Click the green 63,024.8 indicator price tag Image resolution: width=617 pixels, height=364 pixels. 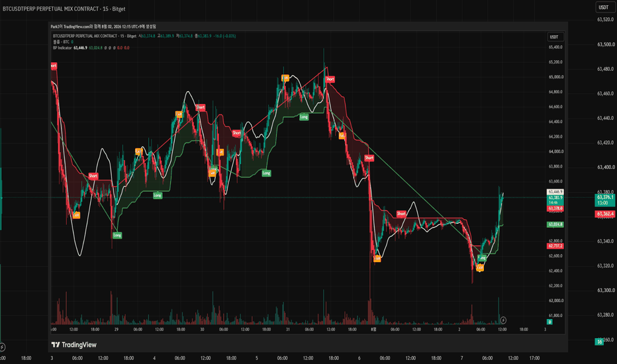tap(555, 224)
